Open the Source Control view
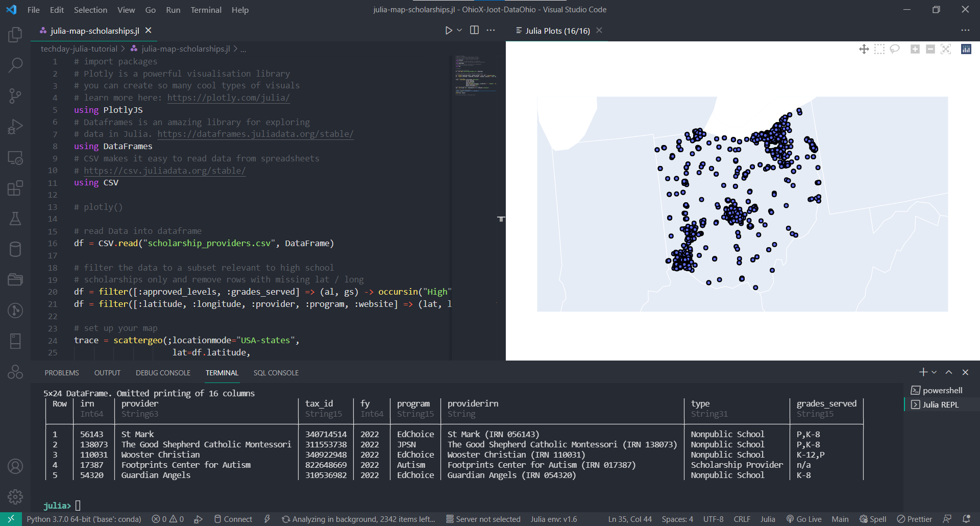The width and height of the screenshot is (980, 526). (15, 95)
